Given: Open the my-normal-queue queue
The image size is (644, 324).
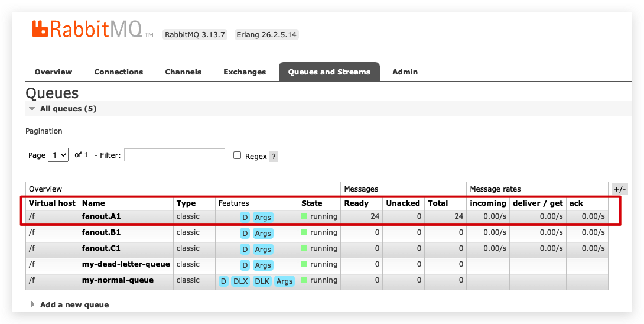Looking at the screenshot, I should pos(118,280).
